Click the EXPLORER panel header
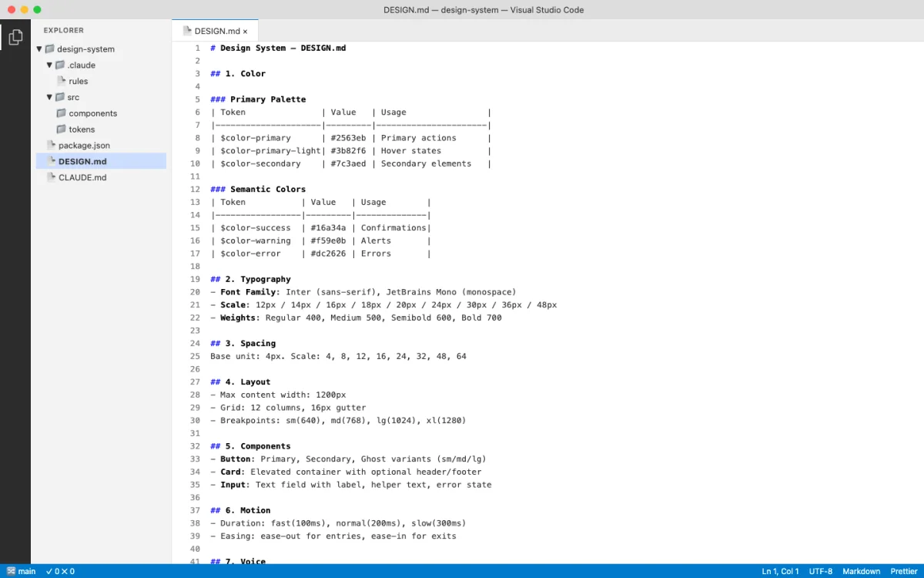 pos(64,31)
